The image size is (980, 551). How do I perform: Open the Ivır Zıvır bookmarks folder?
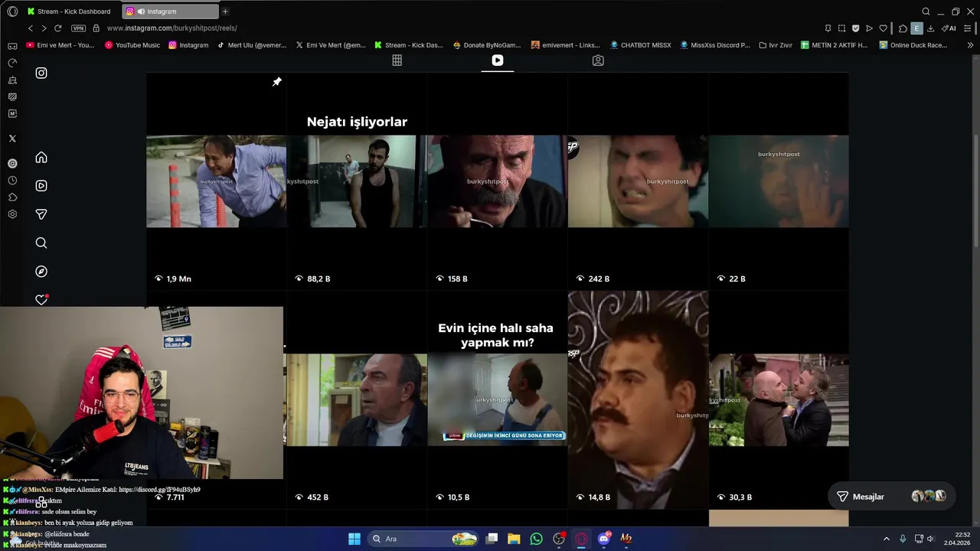[776, 45]
